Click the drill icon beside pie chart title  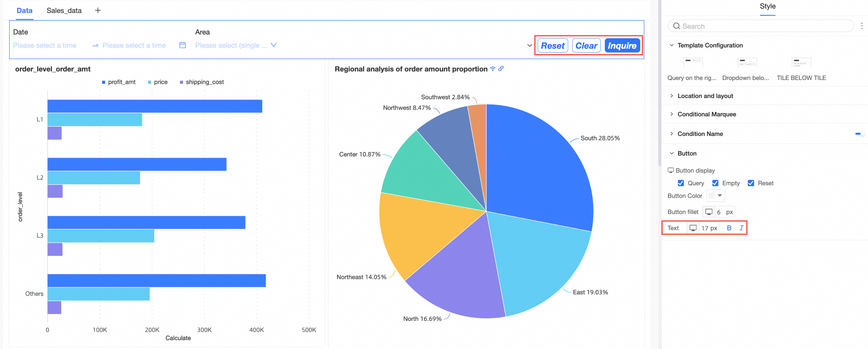(x=493, y=69)
